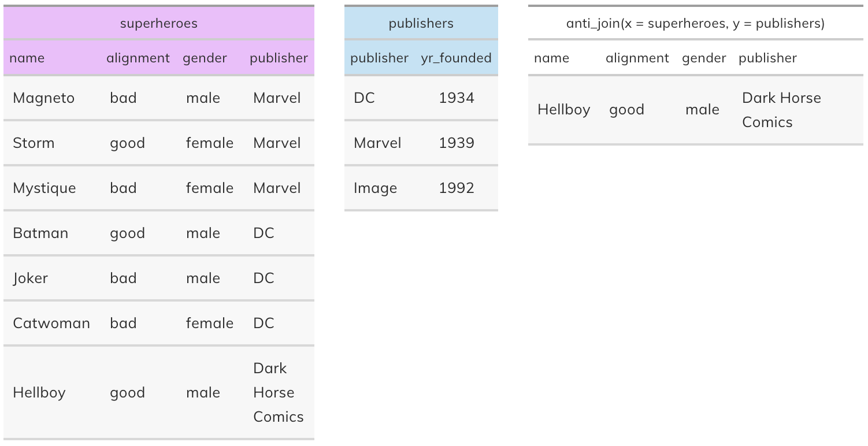The image size is (868, 446).
Task: Select the 1934 founding year cell
Action: point(457,98)
